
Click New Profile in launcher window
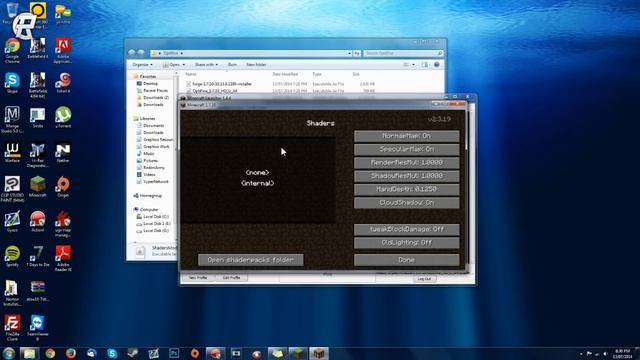click(x=198, y=278)
